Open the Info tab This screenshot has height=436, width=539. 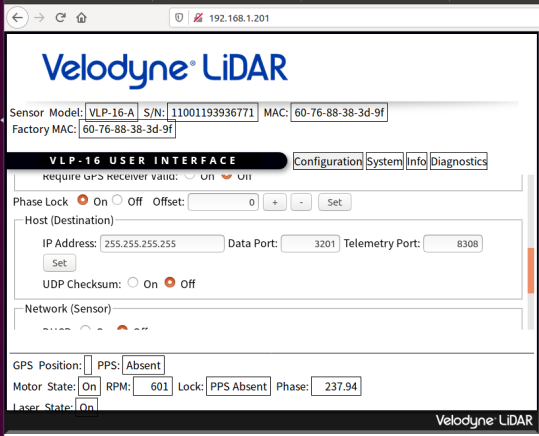pos(416,161)
